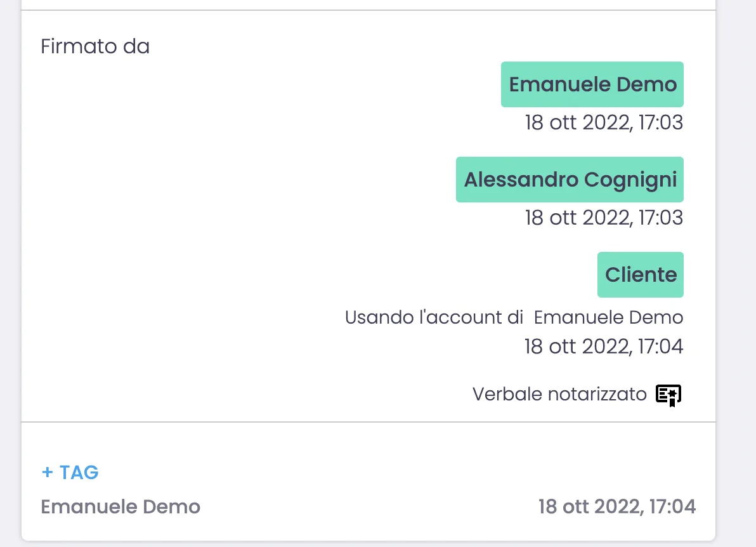Click Emanuele Demo in the account-used line
This screenshot has width=756, height=547.
(608, 317)
